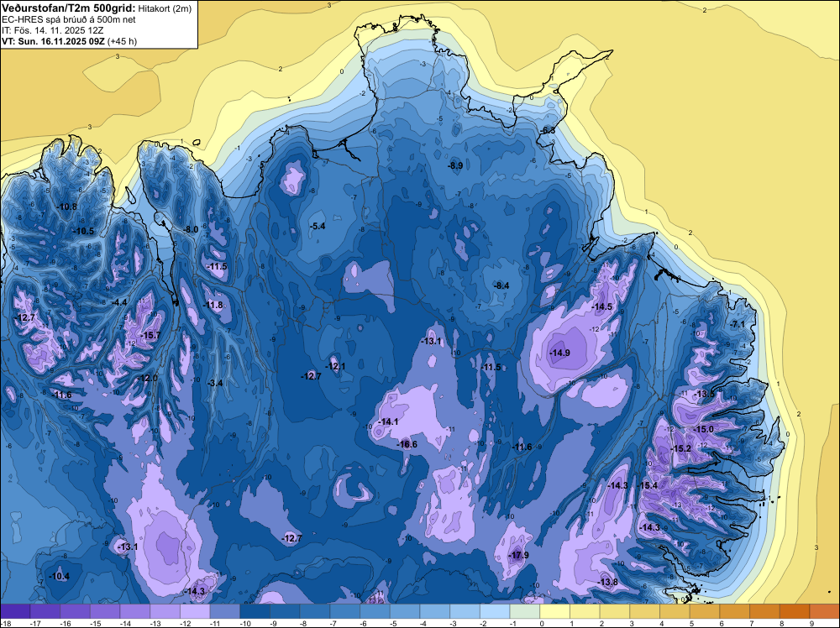Click legend swatch between -2 and -1
Image resolution: width=840 pixels, height=628 pixels.
click(x=495, y=611)
